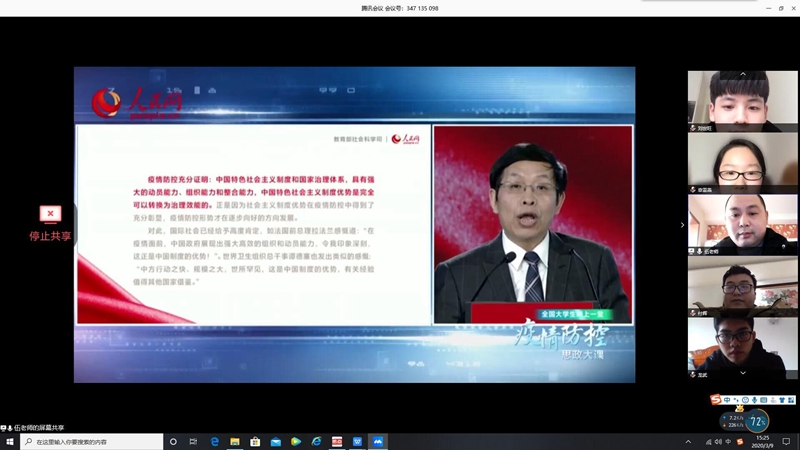This screenshot has width=800, height=450.
Task: Click the 人民网 logo in the shared video
Action: click(x=137, y=103)
